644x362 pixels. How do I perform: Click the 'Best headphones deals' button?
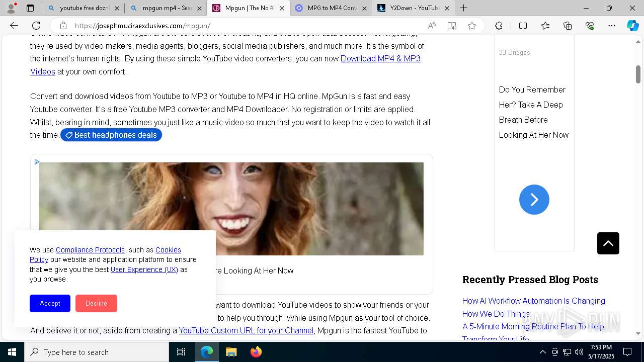pyautogui.click(x=111, y=135)
